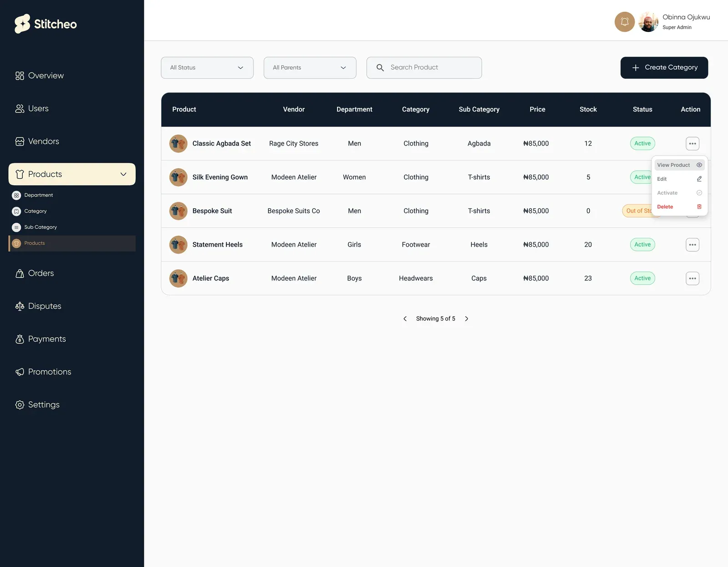728x567 pixels.
Task: Click Bespoke Suit product thumbnail
Action: click(178, 211)
